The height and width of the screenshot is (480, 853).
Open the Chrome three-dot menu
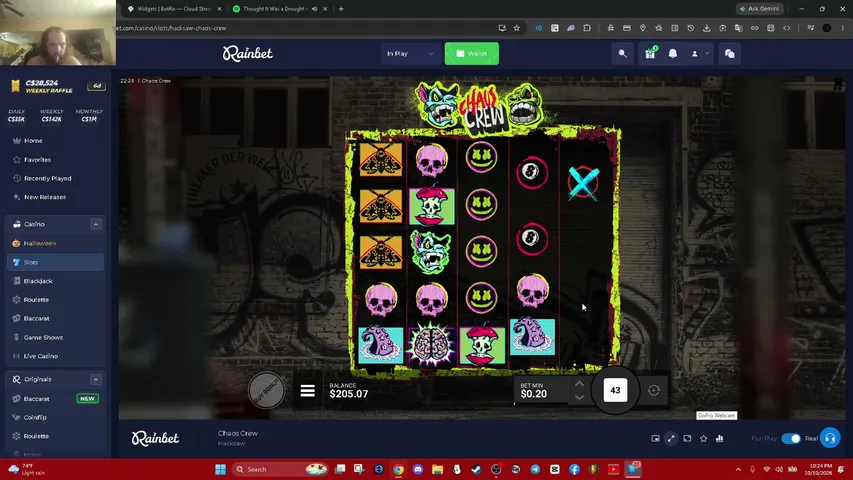click(843, 28)
